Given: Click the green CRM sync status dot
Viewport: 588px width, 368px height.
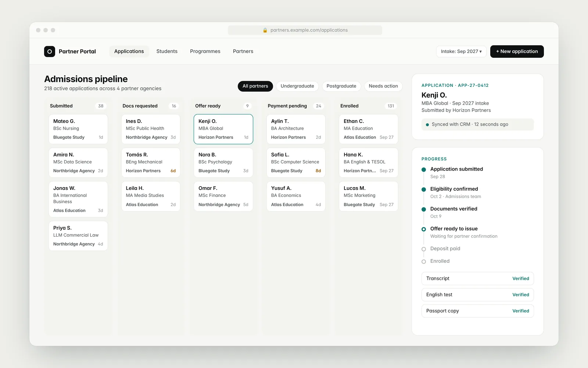Looking at the screenshot, I should [427, 125].
